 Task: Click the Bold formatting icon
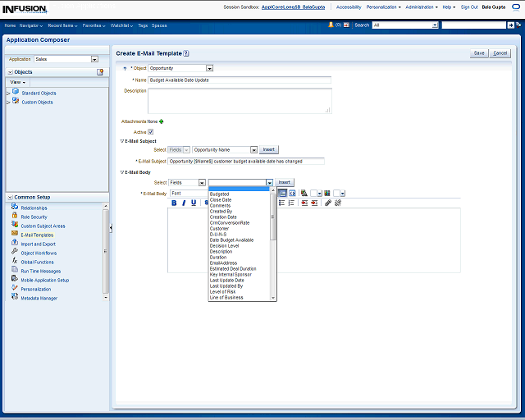pyautogui.click(x=174, y=203)
